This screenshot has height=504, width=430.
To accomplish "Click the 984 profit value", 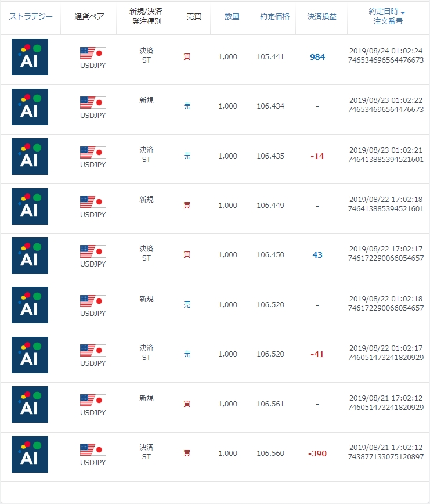I will [x=317, y=57].
